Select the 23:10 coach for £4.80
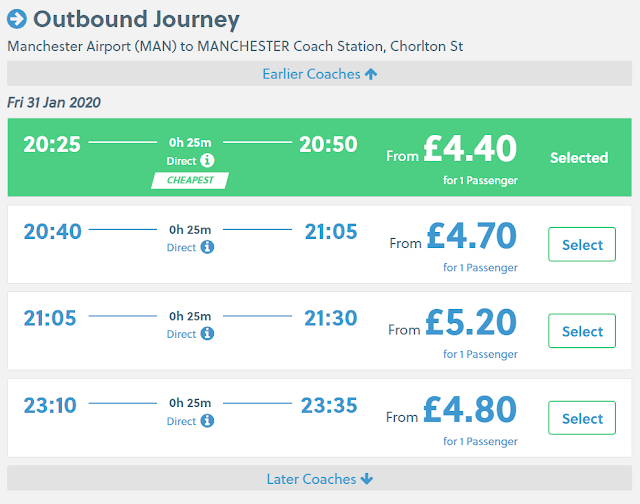640x504 pixels. point(582,418)
